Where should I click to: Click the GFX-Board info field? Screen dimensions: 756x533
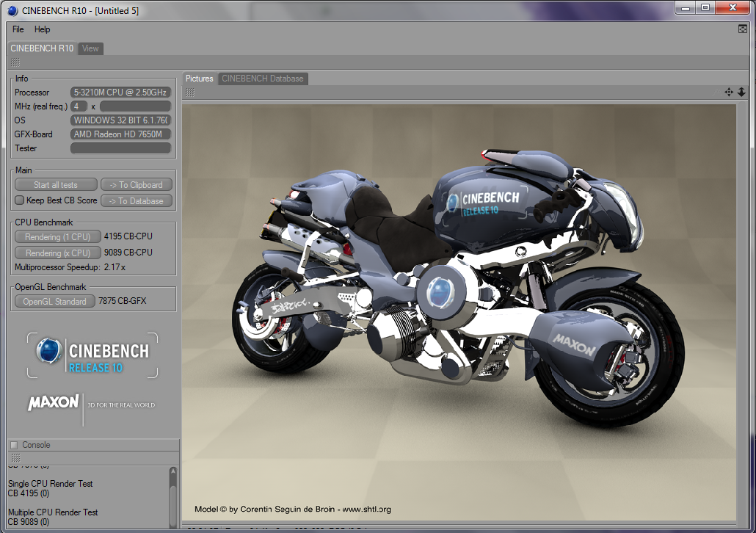coord(120,134)
